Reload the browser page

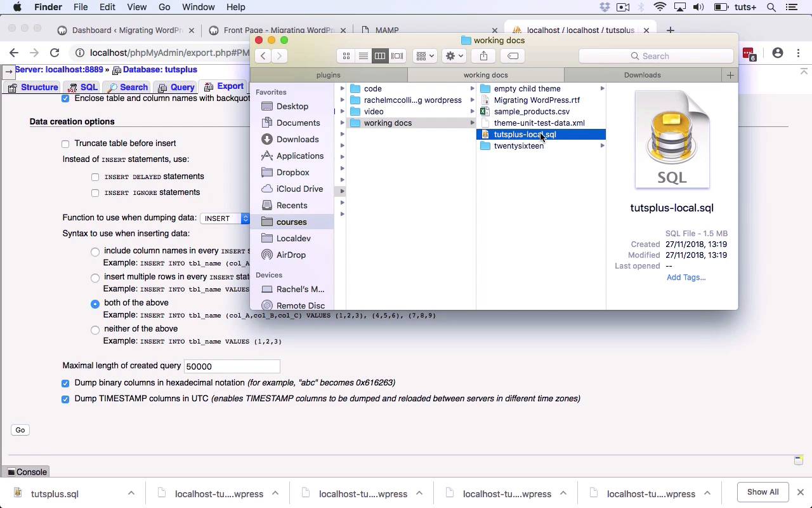tap(55, 53)
